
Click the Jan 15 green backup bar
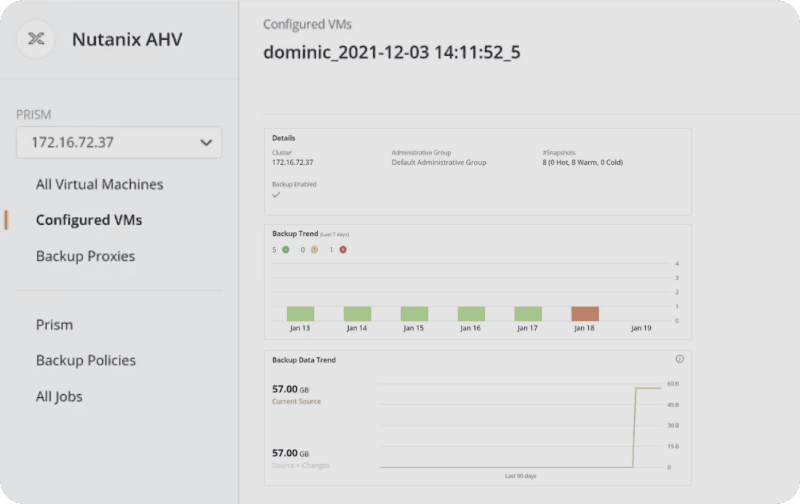[x=414, y=313]
